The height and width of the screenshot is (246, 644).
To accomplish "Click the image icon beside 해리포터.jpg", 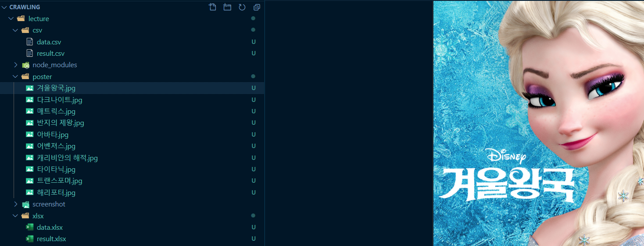I will (x=30, y=192).
